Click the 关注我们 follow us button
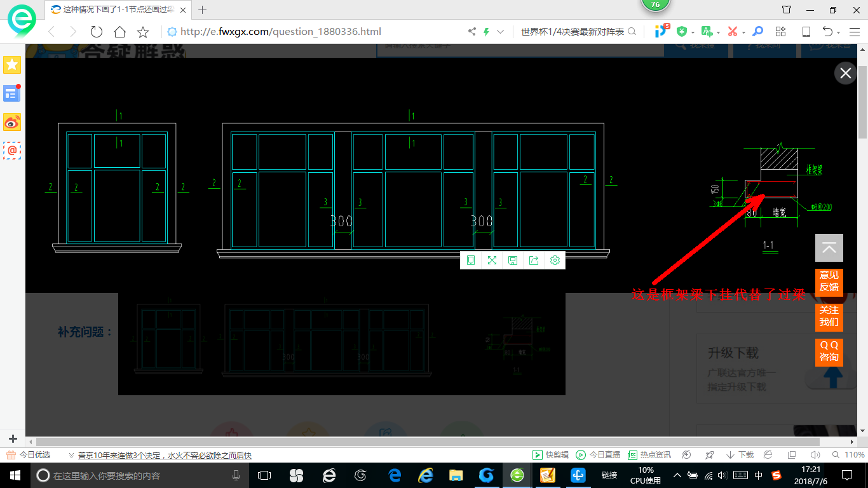The image size is (868, 488). 829,316
